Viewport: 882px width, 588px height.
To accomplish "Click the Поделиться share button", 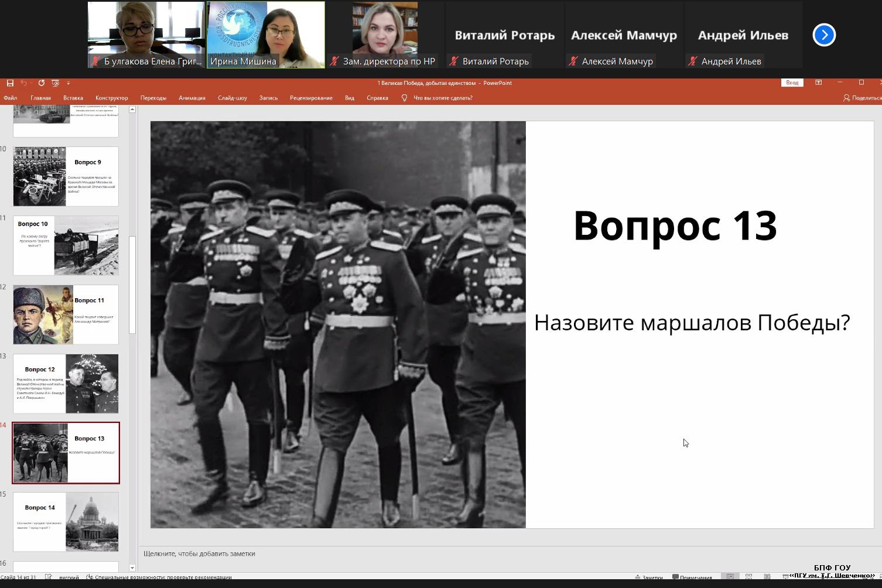I will (862, 98).
